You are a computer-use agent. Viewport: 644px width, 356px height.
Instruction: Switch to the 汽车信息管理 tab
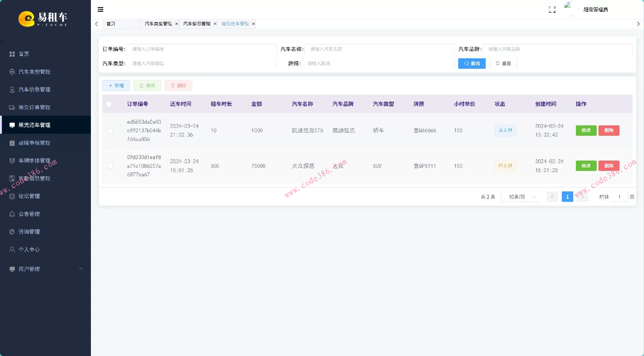(197, 24)
